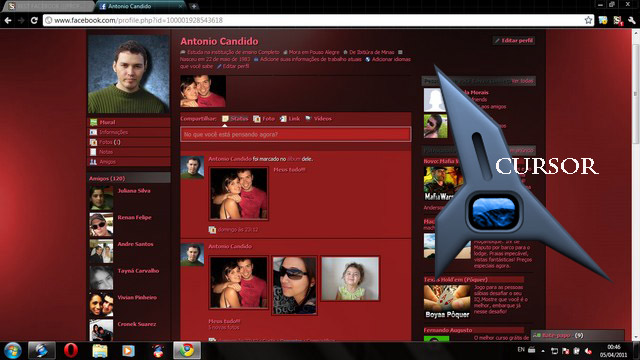The image size is (640, 360).
Task: Click the browser Back arrow
Action: click(x=8, y=20)
